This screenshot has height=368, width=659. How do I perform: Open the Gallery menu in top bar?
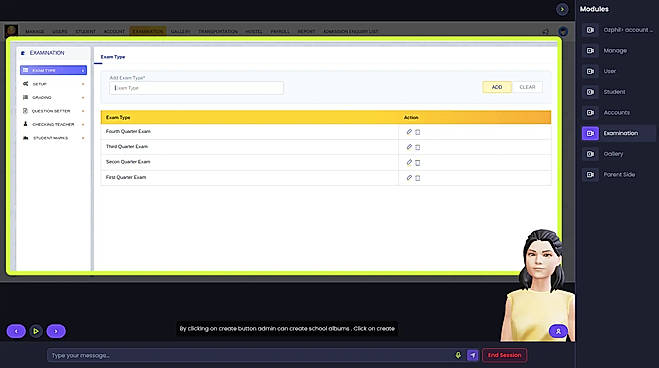click(x=180, y=32)
